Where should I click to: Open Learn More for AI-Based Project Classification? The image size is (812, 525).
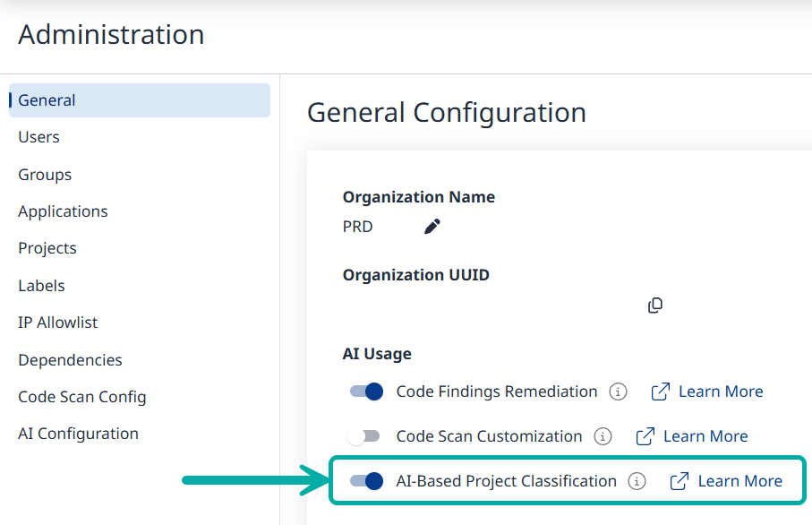pos(739,481)
